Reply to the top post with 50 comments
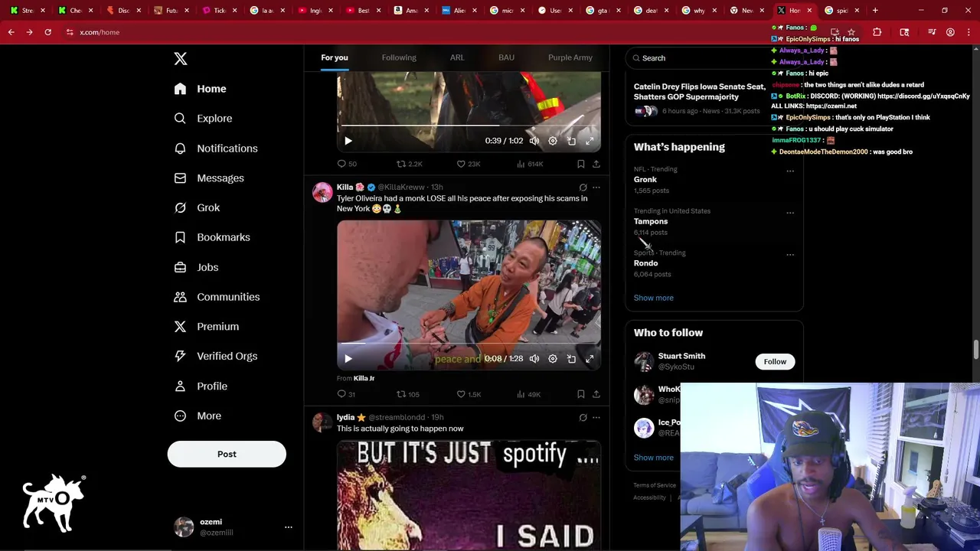Image resolution: width=980 pixels, height=551 pixels. coord(347,164)
